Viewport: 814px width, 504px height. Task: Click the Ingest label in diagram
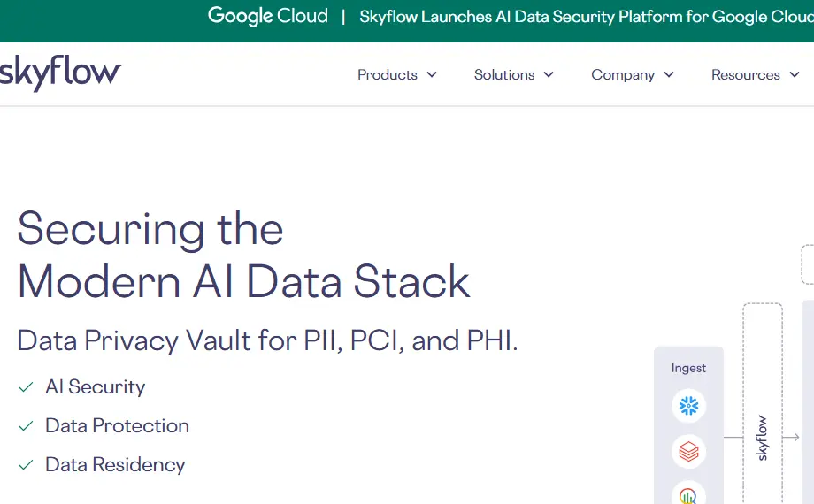point(688,368)
